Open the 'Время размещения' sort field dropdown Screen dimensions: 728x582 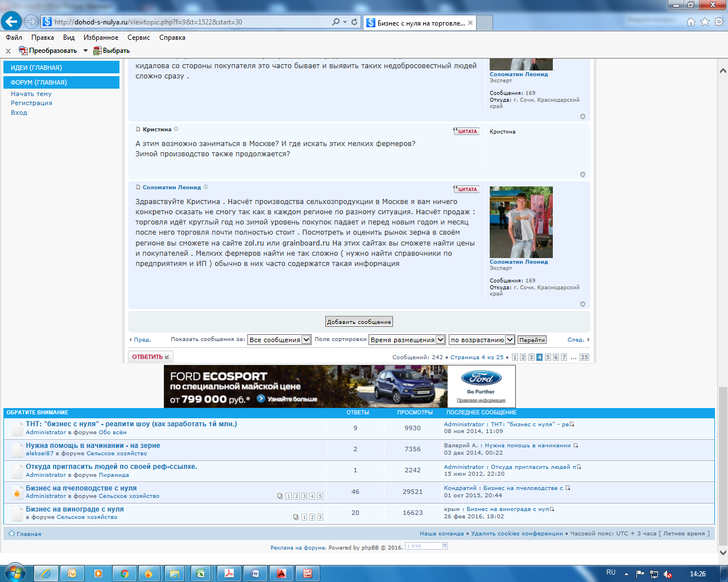(x=407, y=340)
